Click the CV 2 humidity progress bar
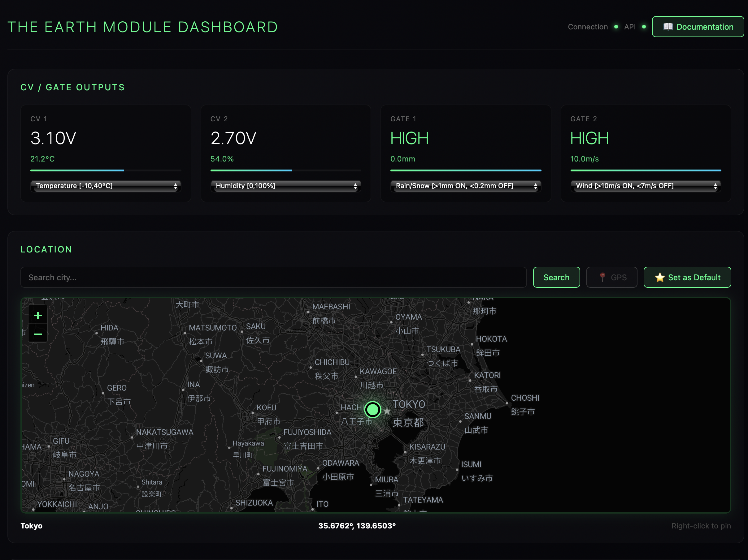This screenshot has height=560, width=748. pyautogui.click(x=286, y=170)
